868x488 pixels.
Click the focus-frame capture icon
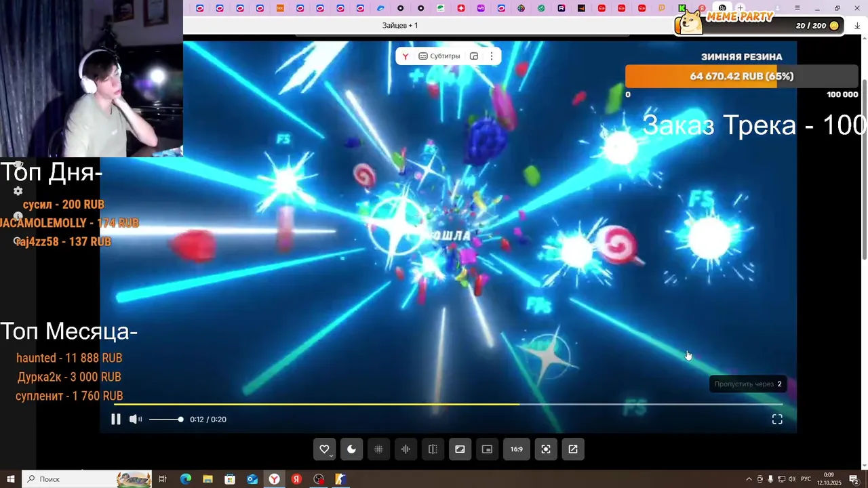(546, 449)
